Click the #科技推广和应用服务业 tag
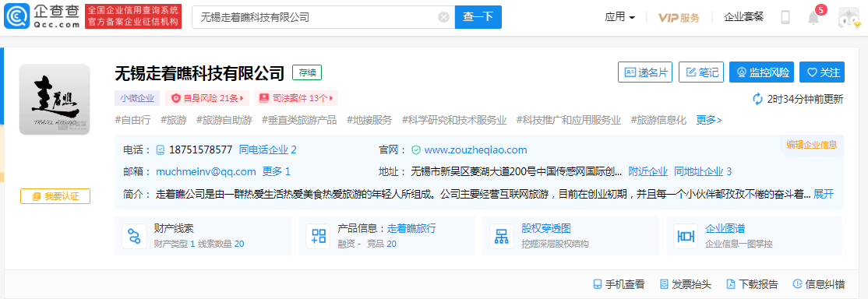This screenshot has height=299, width=868. [569, 120]
